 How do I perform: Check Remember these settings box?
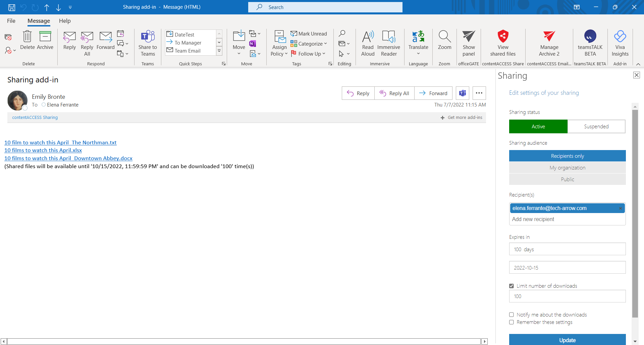[512, 322]
